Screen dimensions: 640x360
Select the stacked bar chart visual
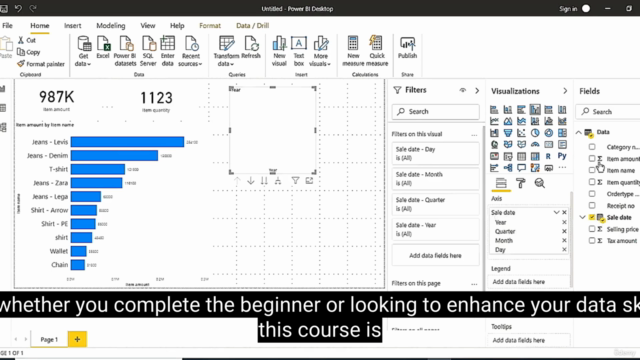pos(494,109)
